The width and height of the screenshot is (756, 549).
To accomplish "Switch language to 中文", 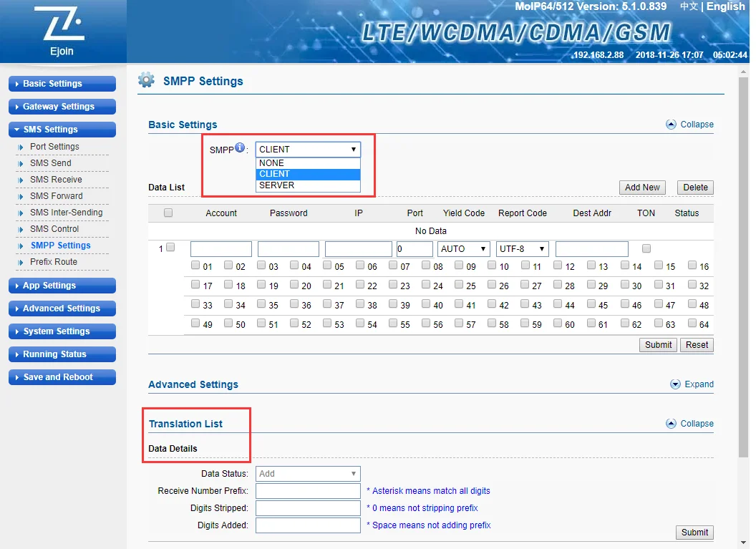I will (688, 6).
